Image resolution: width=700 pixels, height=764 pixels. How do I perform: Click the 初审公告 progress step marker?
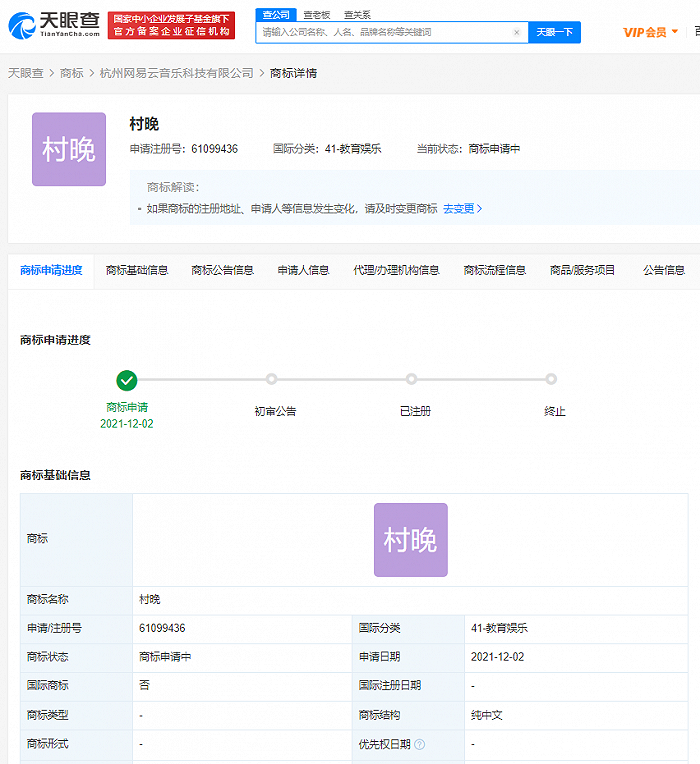271,379
